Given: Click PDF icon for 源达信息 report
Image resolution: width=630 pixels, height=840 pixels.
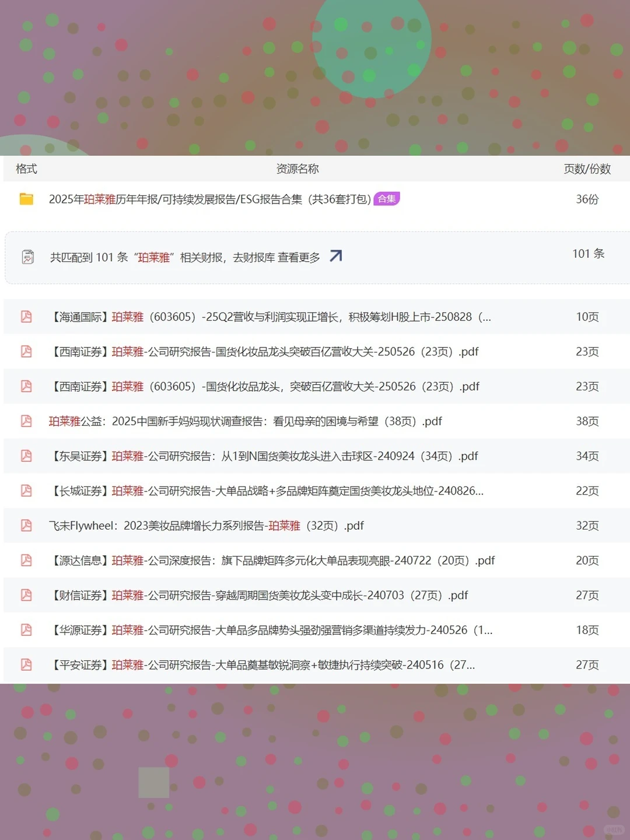Looking at the screenshot, I should click(26, 561).
